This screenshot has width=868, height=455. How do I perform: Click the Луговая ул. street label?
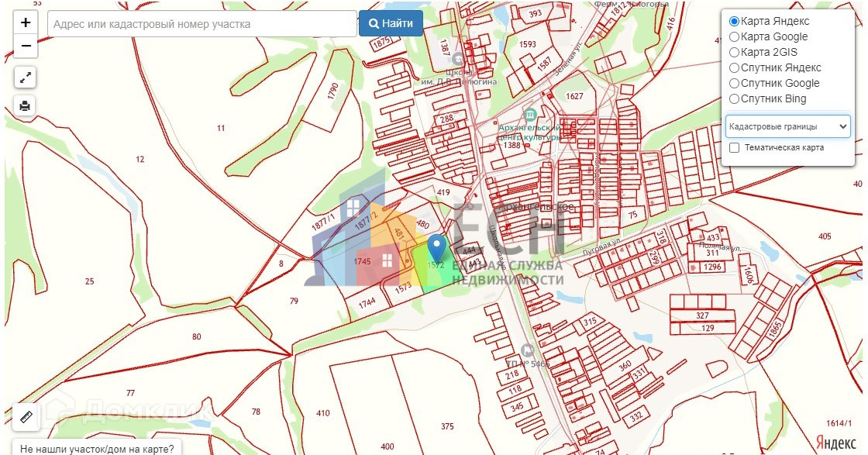click(601, 246)
